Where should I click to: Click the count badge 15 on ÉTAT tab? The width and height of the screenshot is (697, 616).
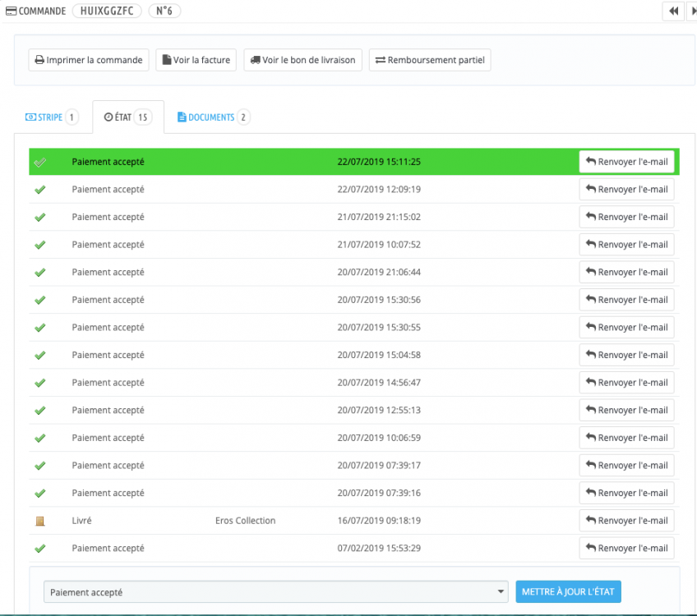tap(143, 117)
